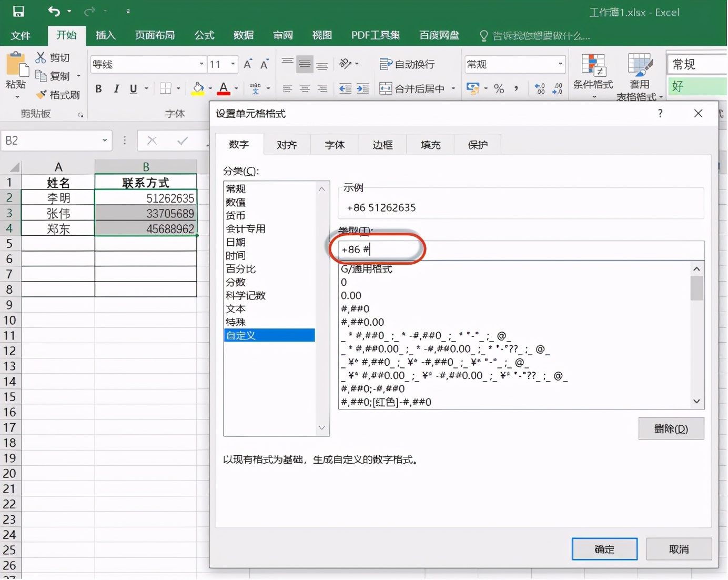The width and height of the screenshot is (728, 580).
Task: Click the Tell Me search box
Action: 535,35
